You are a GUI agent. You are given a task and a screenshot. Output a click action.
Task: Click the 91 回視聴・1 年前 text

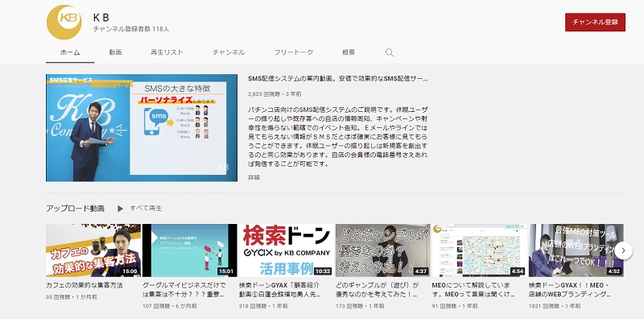pos(455,306)
